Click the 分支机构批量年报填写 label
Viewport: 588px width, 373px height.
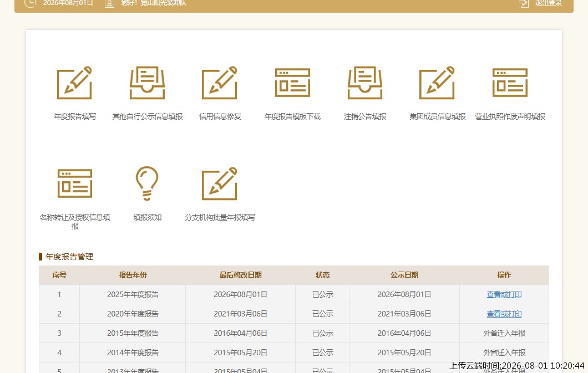[220, 217]
